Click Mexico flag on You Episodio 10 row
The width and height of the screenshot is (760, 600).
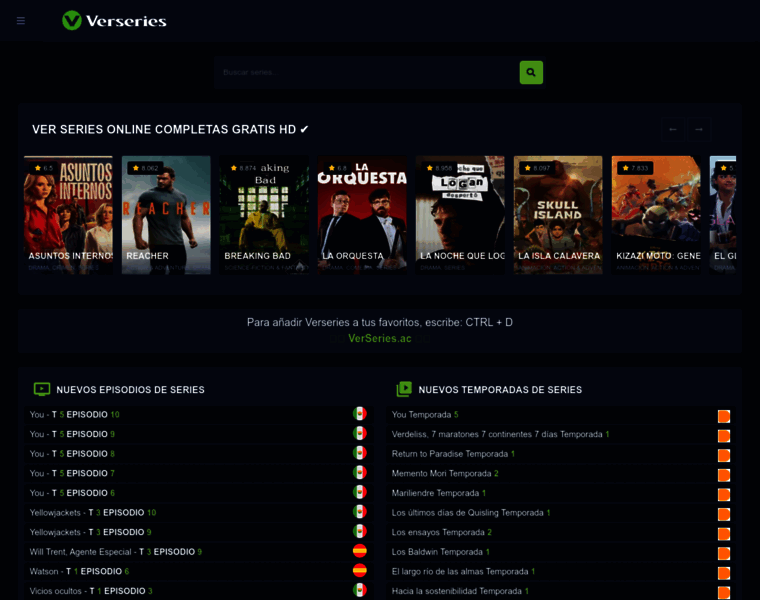(x=360, y=414)
